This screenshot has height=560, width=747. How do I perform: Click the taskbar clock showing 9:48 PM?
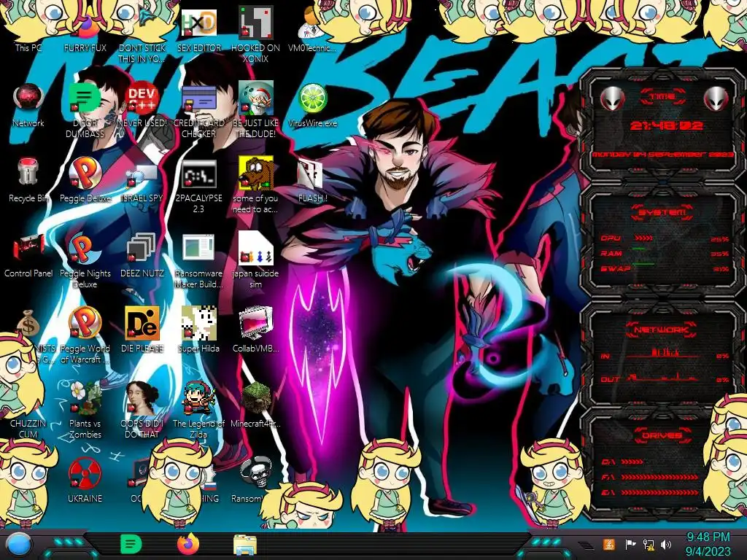(x=708, y=544)
